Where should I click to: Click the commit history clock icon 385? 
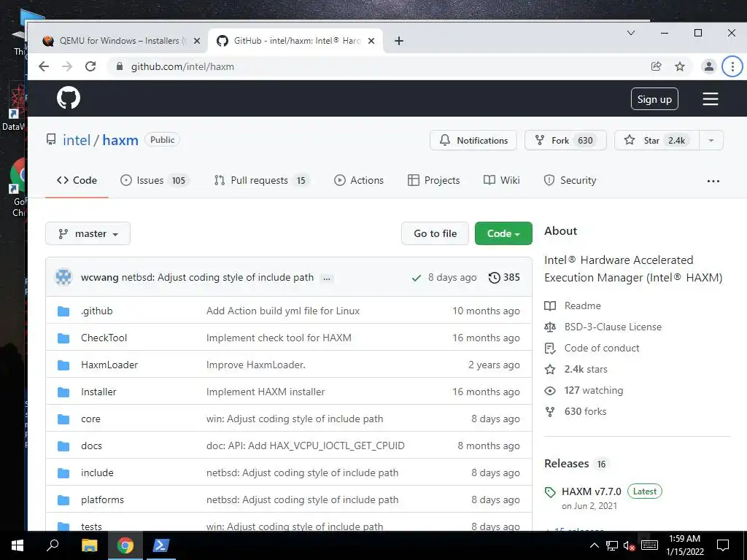[x=504, y=277]
